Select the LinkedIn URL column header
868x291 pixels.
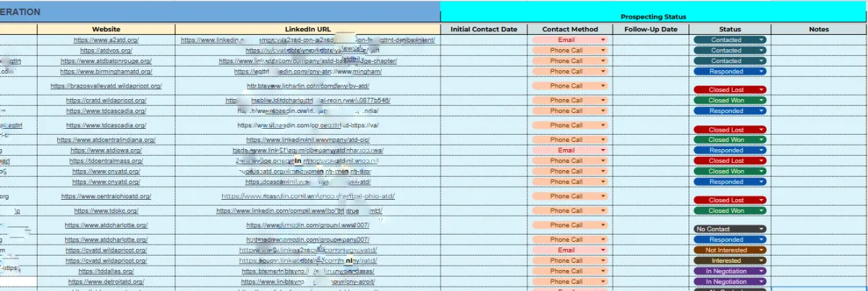pos(307,29)
